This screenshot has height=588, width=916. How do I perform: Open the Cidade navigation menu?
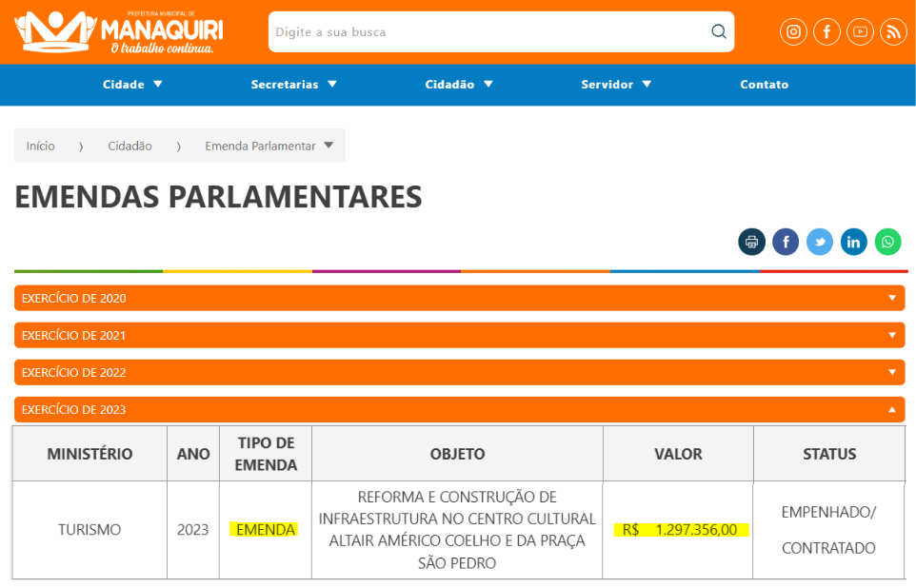point(132,85)
